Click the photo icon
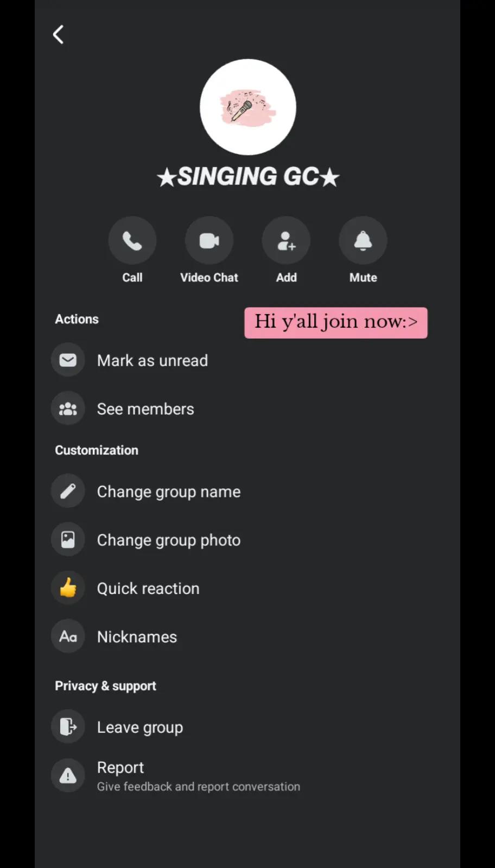495x868 pixels. tap(68, 539)
